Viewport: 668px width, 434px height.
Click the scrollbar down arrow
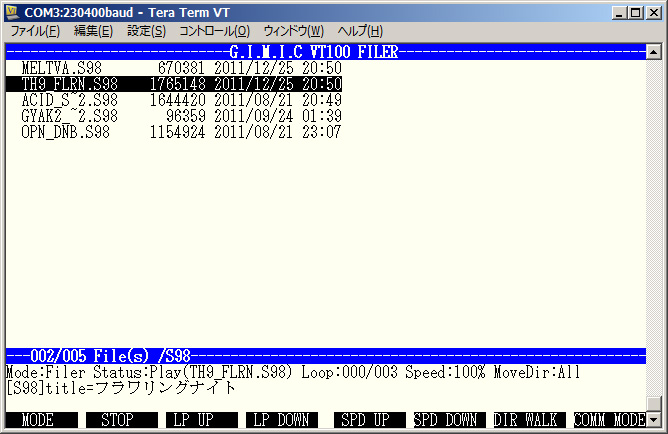653,403
